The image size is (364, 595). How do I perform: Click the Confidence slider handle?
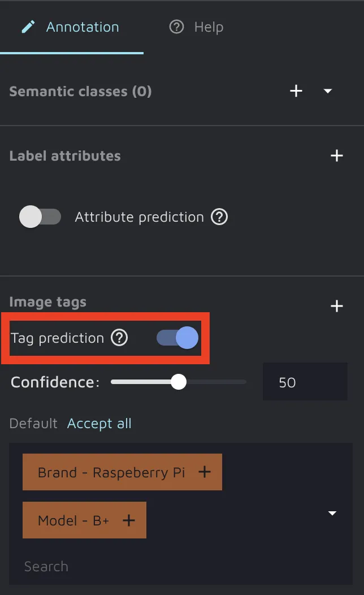pyautogui.click(x=179, y=382)
